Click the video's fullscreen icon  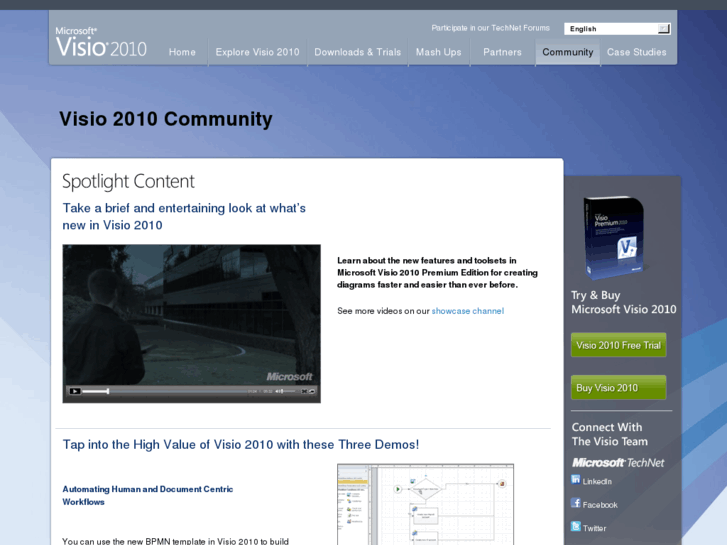[304, 391]
